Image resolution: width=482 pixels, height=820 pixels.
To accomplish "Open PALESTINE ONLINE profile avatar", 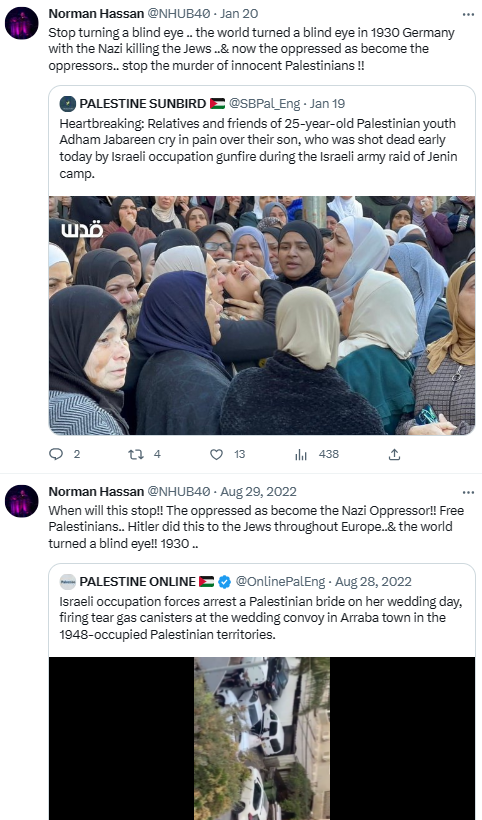I will point(67,582).
